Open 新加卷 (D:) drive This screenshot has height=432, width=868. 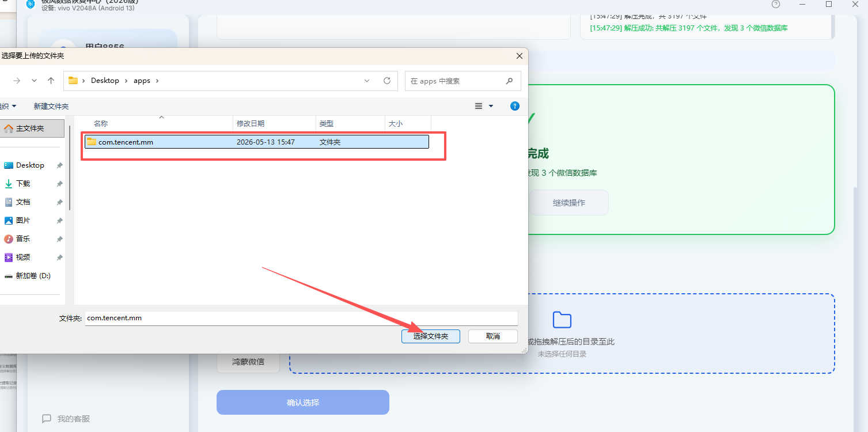click(33, 276)
